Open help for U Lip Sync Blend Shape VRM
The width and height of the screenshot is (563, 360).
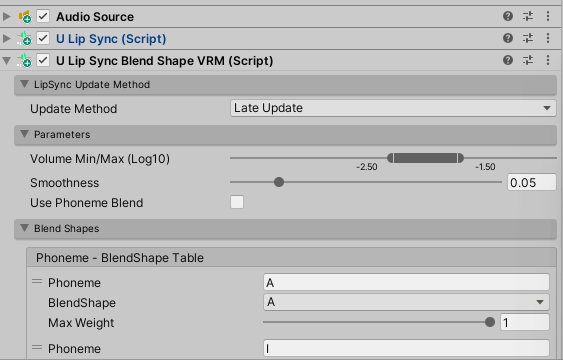[x=508, y=60]
